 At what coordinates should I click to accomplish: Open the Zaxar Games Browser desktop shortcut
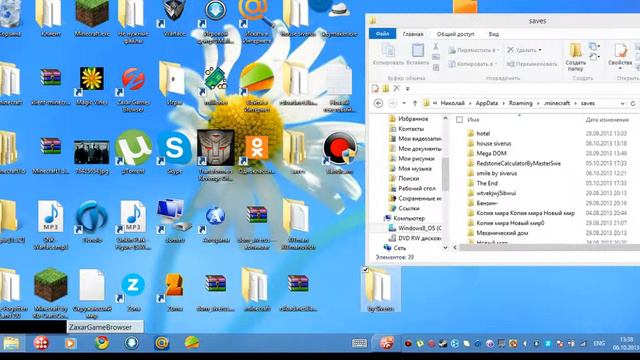pos(133,79)
